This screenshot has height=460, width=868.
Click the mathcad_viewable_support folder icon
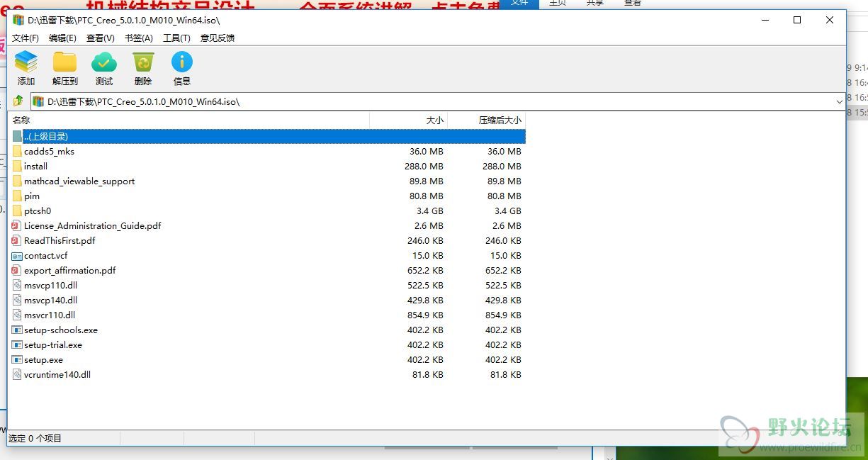pos(17,181)
